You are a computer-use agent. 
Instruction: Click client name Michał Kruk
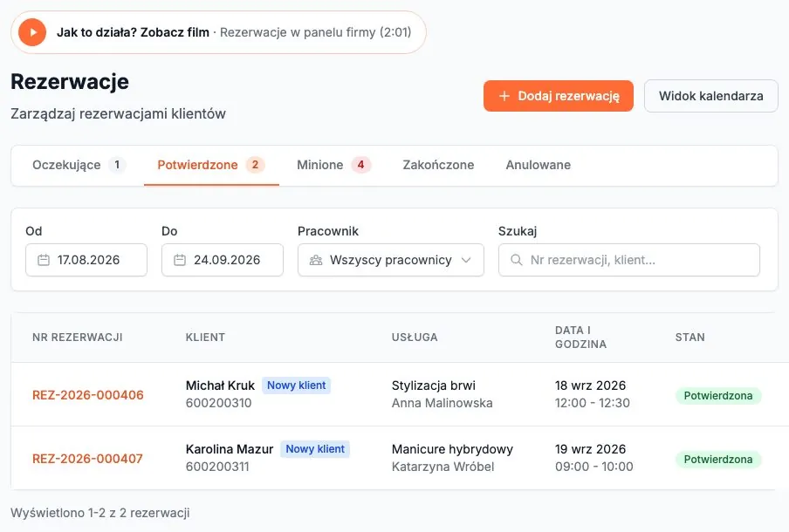[x=220, y=385]
